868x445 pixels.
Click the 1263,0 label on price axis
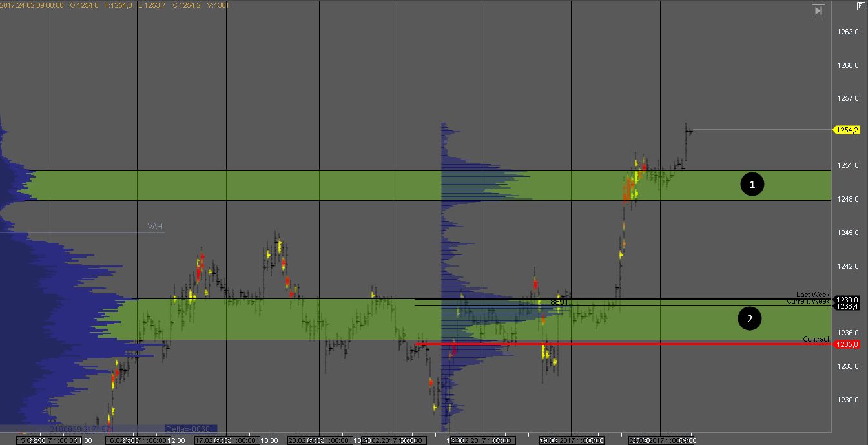click(847, 32)
